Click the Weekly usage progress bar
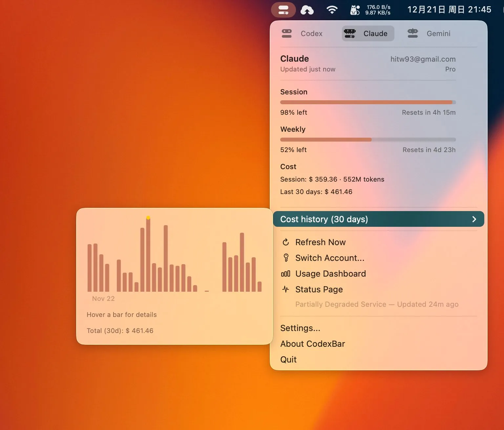This screenshot has width=504, height=430. click(368, 140)
